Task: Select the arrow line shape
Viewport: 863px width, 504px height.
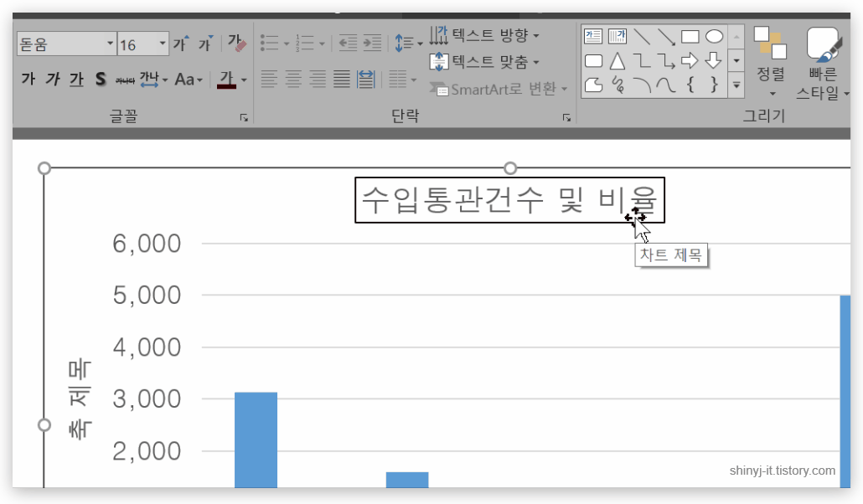Action: point(666,37)
